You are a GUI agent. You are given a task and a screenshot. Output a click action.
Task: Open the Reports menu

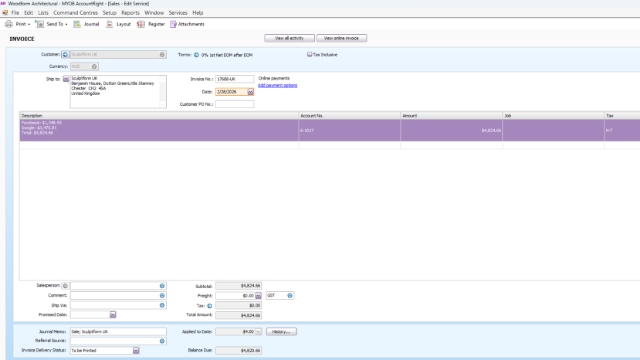(x=130, y=13)
